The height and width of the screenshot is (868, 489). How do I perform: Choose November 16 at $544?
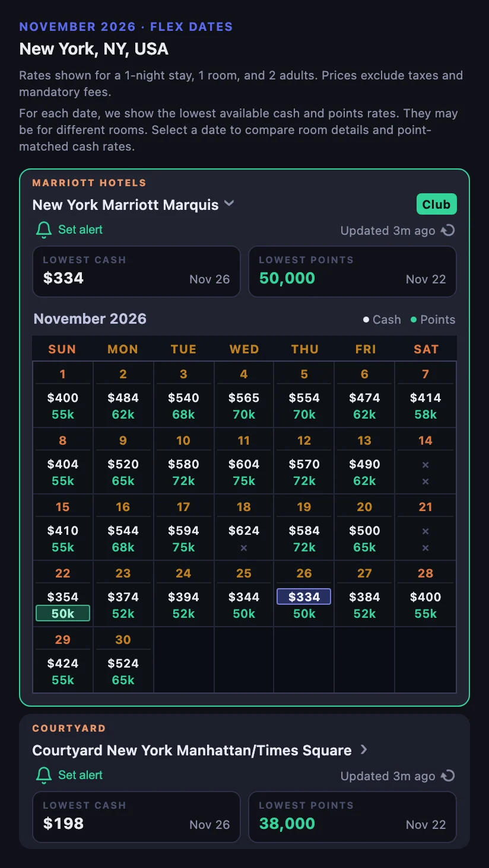[123, 527]
